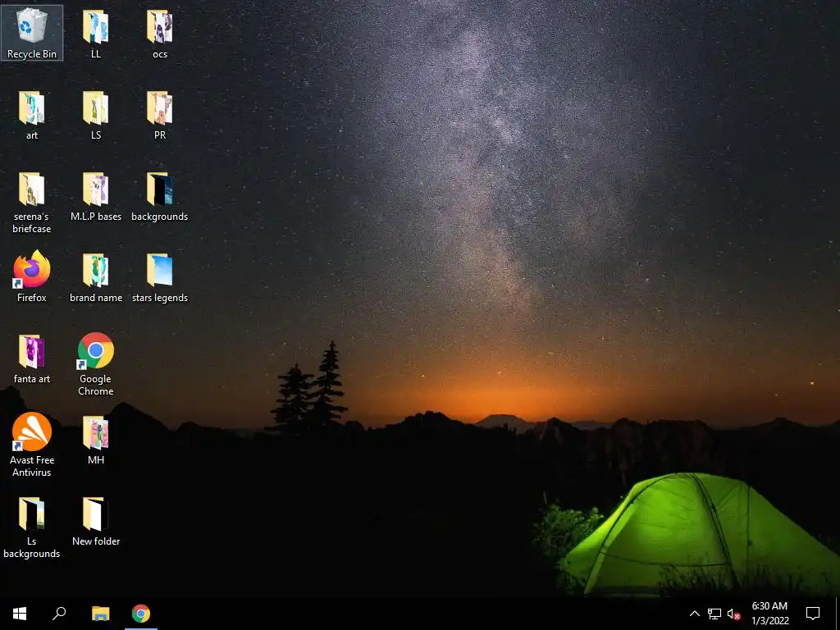Open taskbar search magnifier
This screenshot has width=840, height=630.
(x=59, y=614)
